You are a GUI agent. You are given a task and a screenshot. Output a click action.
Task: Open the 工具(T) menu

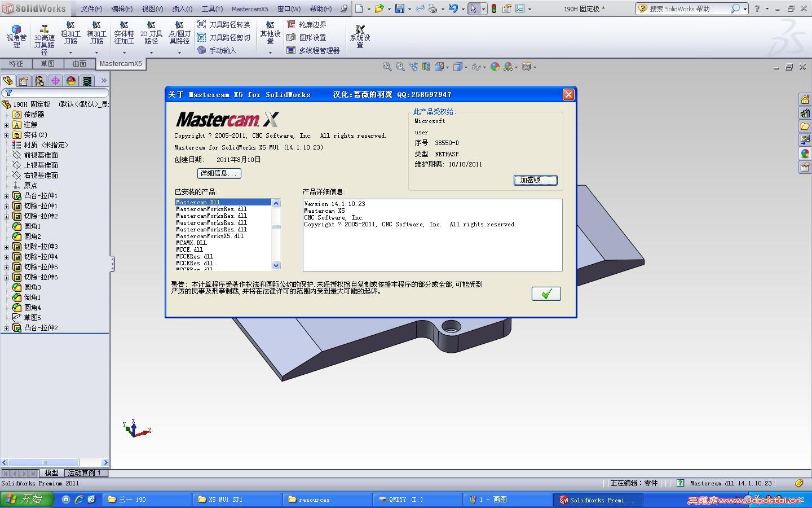point(212,9)
